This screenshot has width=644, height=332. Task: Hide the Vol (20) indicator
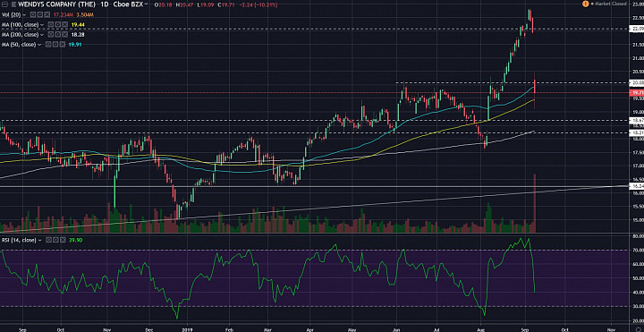click(x=33, y=14)
